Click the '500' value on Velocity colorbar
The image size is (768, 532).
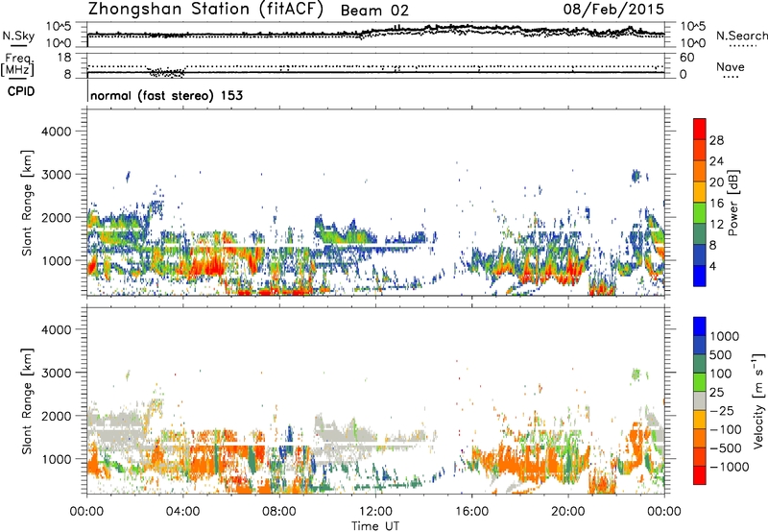[721, 355]
